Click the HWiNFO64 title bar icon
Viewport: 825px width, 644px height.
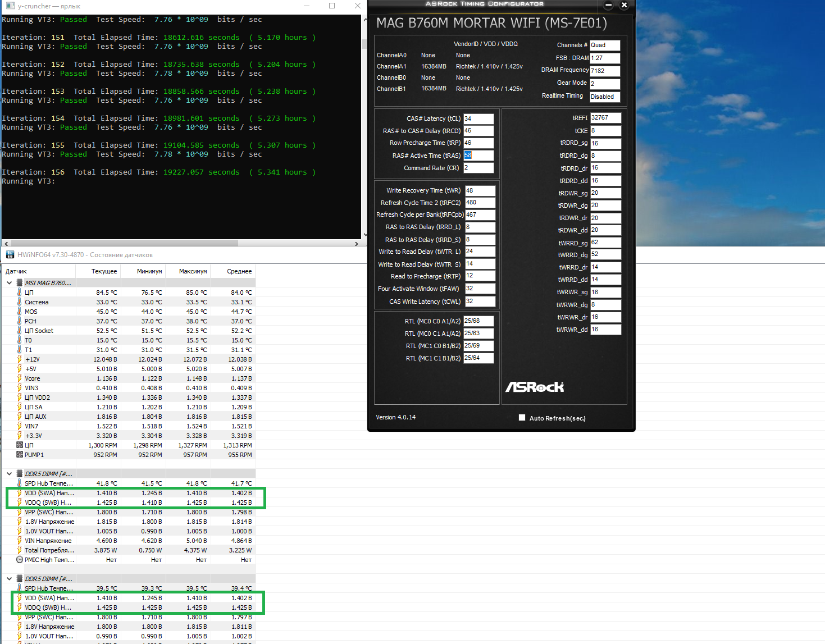(x=10, y=255)
